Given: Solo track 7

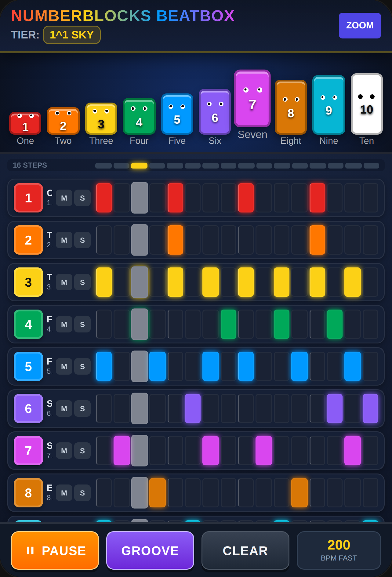Looking at the screenshot, I should click(x=82, y=451).
